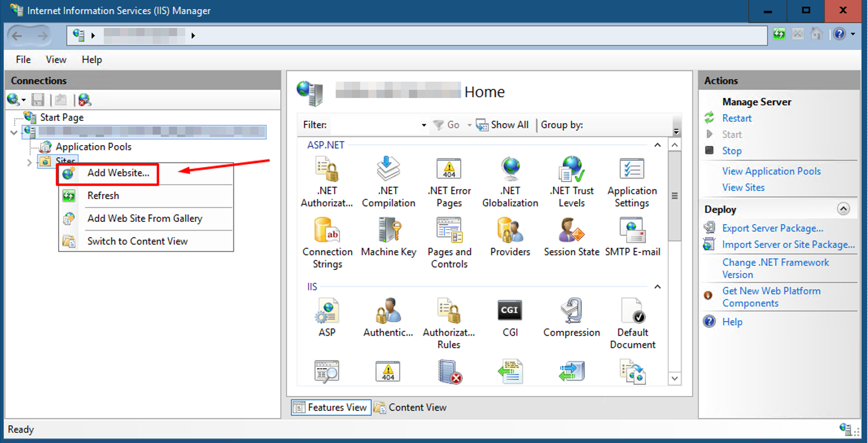Viewport: 868px width, 443px height.
Task: Click Restart in the Actions pane
Action: (x=737, y=118)
